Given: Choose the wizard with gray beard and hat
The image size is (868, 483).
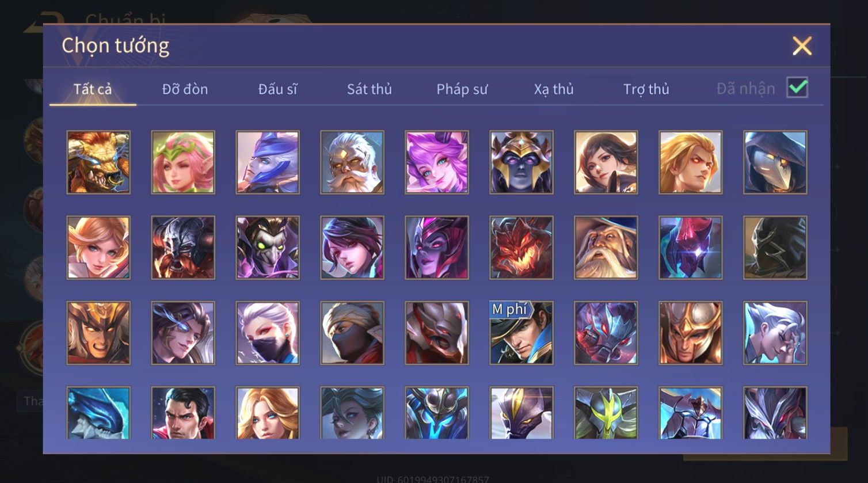Looking at the screenshot, I should click(606, 248).
